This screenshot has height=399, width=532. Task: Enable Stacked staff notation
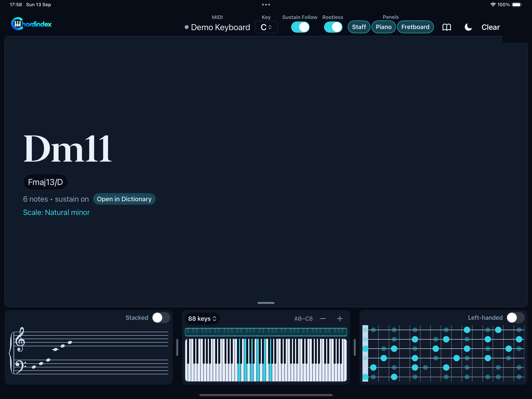coord(161,318)
